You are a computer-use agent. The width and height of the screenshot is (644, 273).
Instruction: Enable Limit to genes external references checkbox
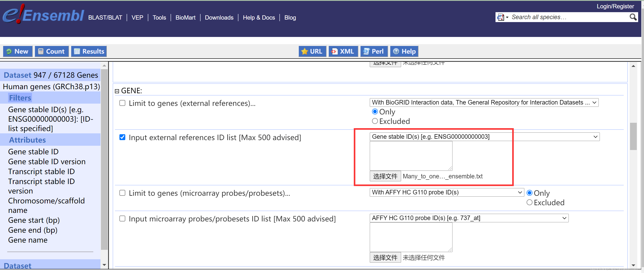tap(122, 103)
